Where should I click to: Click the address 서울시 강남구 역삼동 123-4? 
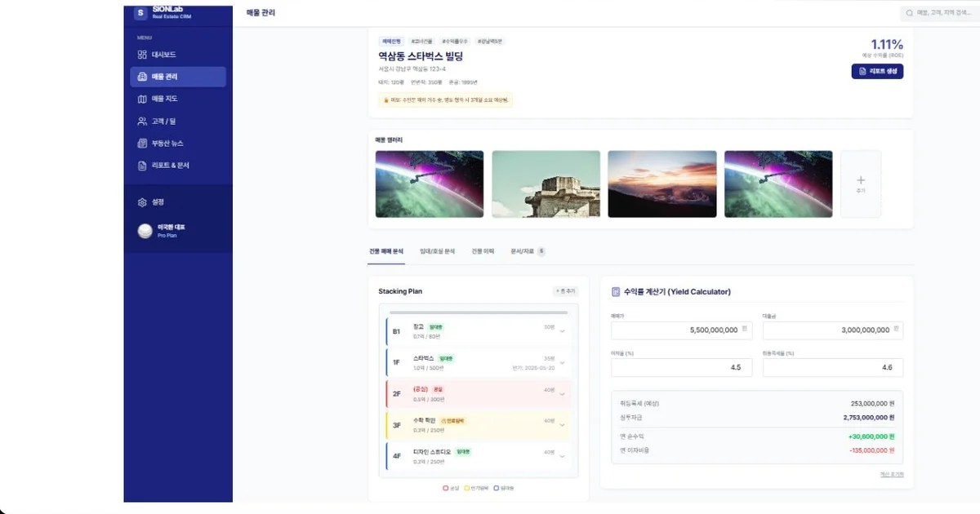[x=412, y=69]
